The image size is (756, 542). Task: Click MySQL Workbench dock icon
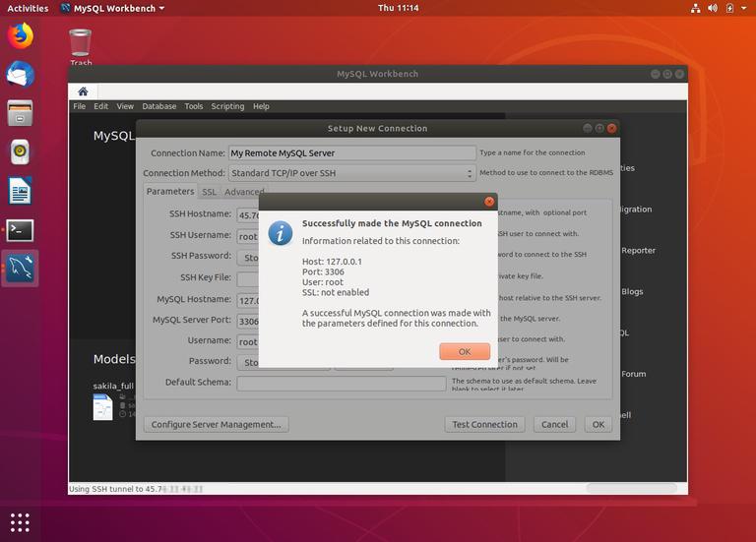(x=20, y=268)
